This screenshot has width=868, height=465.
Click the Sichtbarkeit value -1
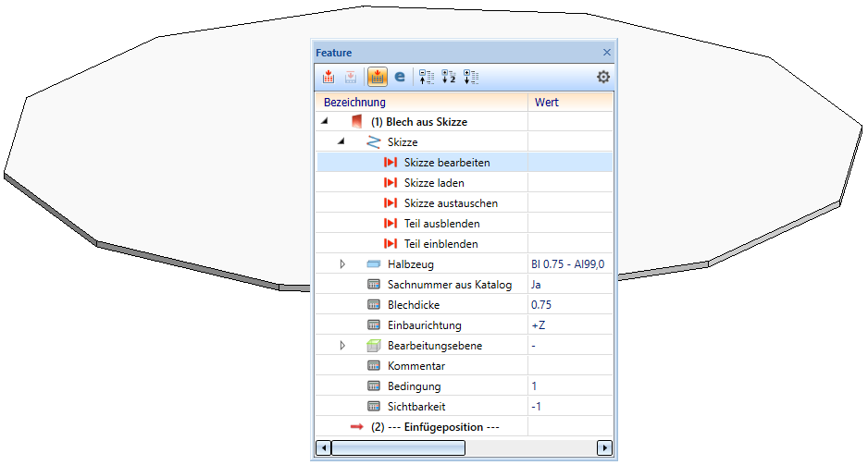click(536, 407)
